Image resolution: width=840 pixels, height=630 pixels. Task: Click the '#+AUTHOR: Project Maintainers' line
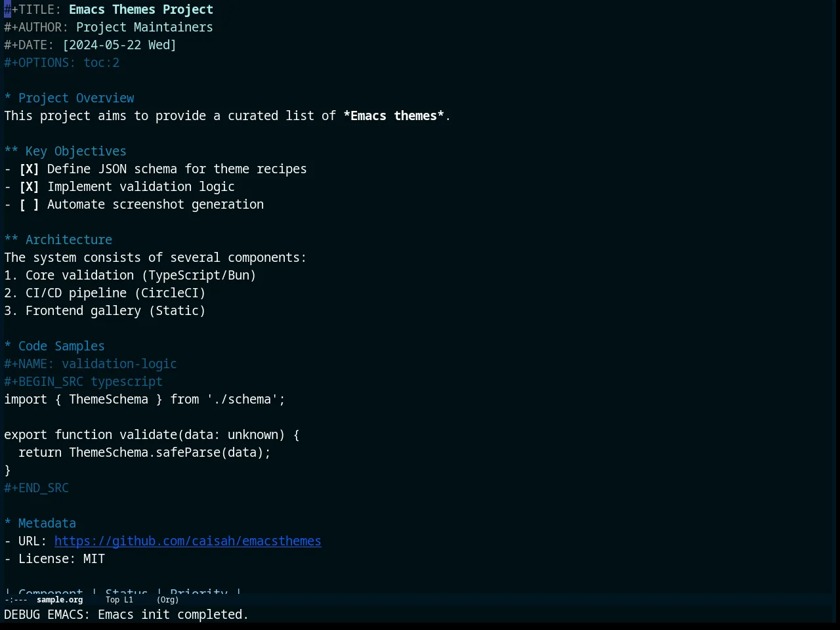click(108, 27)
